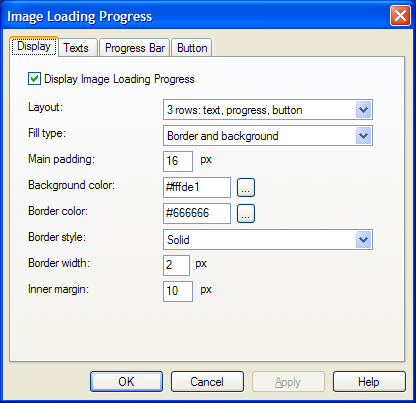Click the Apply button
The height and width of the screenshot is (403, 416).
[288, 381]
